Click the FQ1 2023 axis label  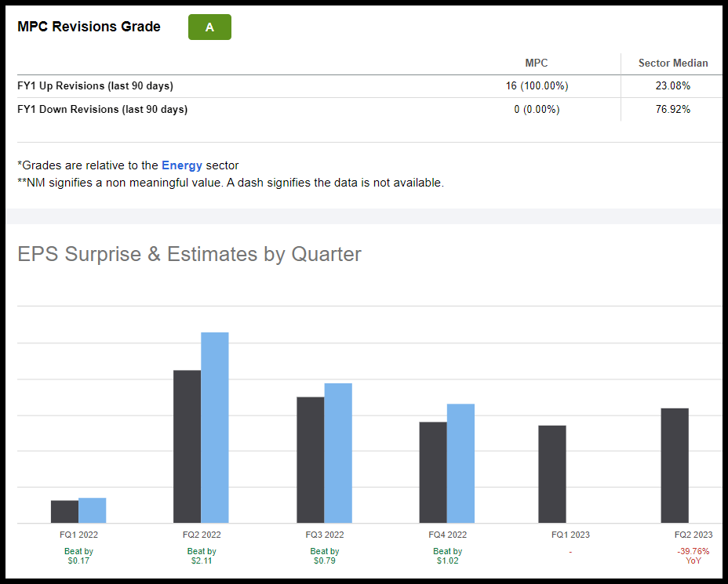[x=570, y=535]
